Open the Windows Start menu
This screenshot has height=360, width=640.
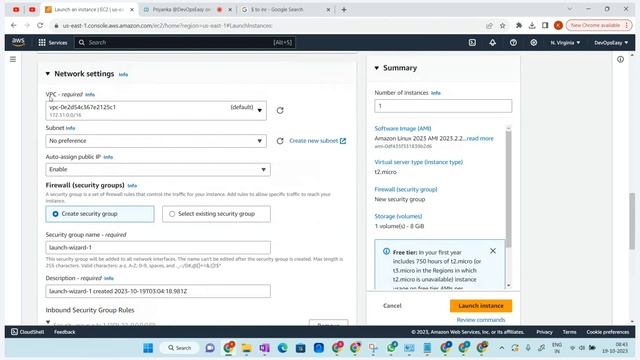148,348
